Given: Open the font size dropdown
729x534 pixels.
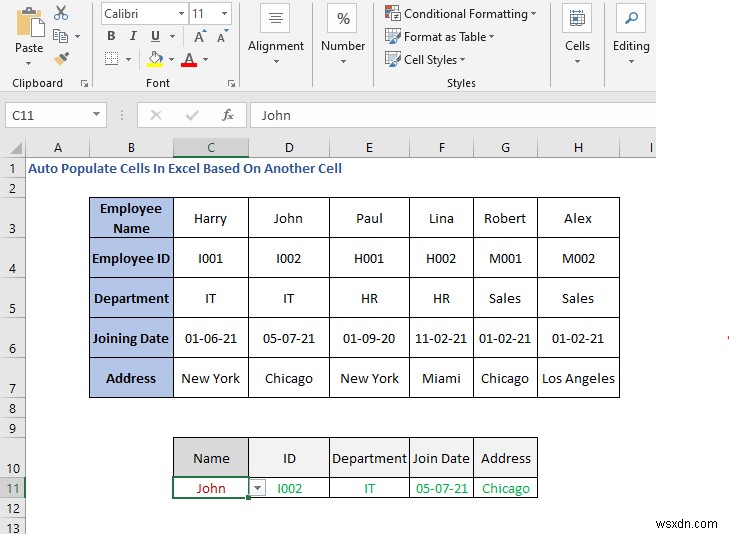Looking at the screenshot, I should point(224,14).
